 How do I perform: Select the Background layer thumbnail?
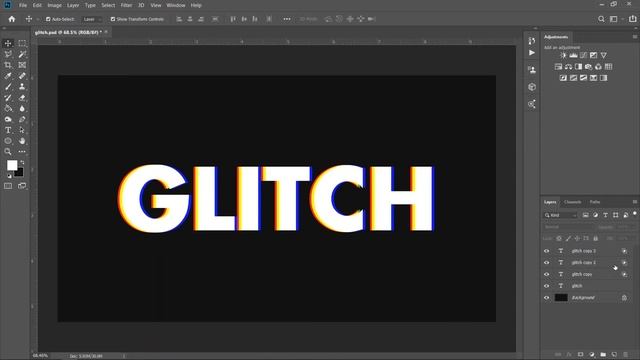click(561, 298)
